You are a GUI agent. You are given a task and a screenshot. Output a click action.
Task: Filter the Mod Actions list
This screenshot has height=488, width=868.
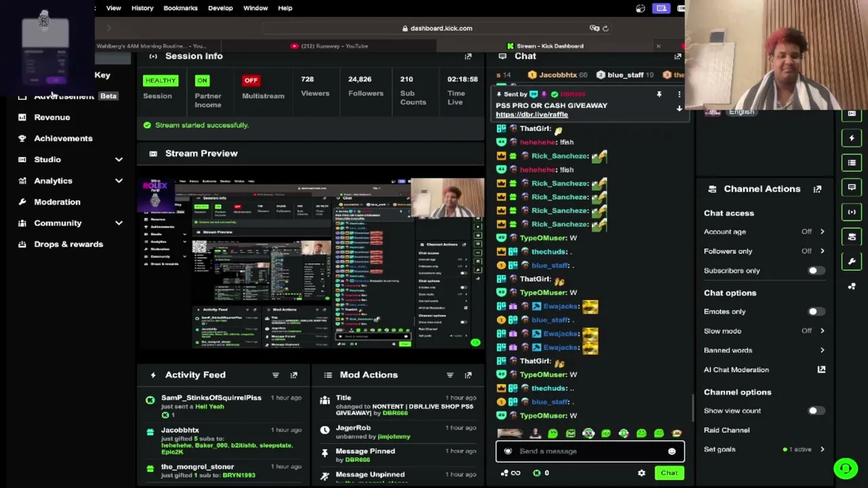pyautogui.click(x=450, y=375)
